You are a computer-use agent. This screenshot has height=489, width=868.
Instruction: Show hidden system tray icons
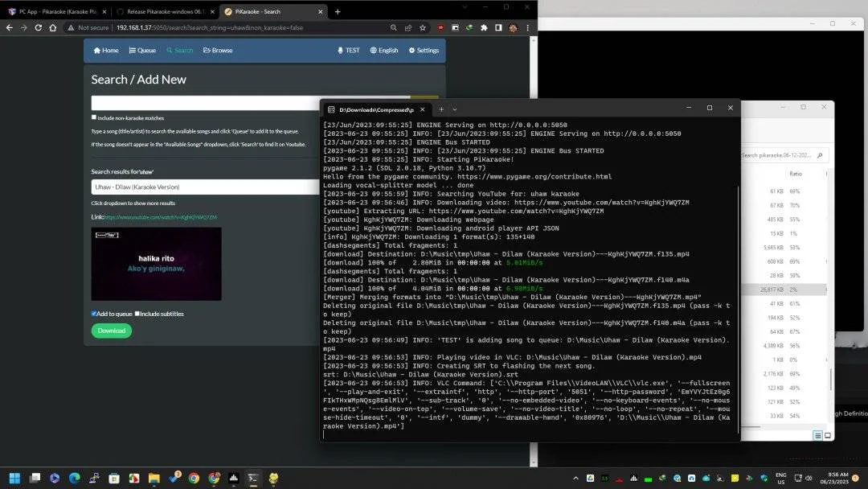point(575,478)
